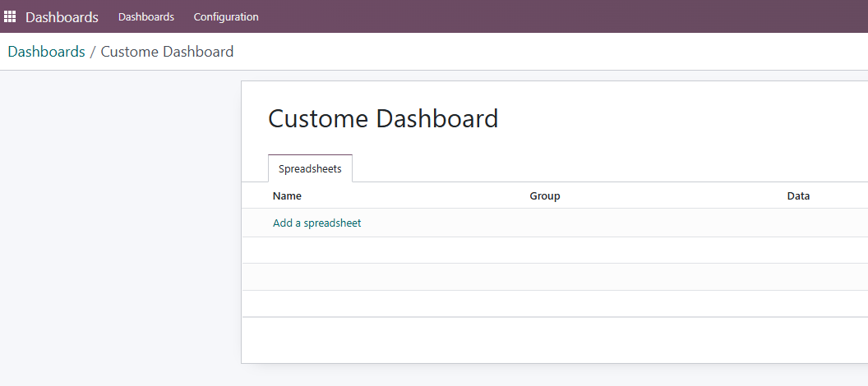Click the Custome Dashboard breadcrumb text
Screen dimensions: 868x386
167,52
